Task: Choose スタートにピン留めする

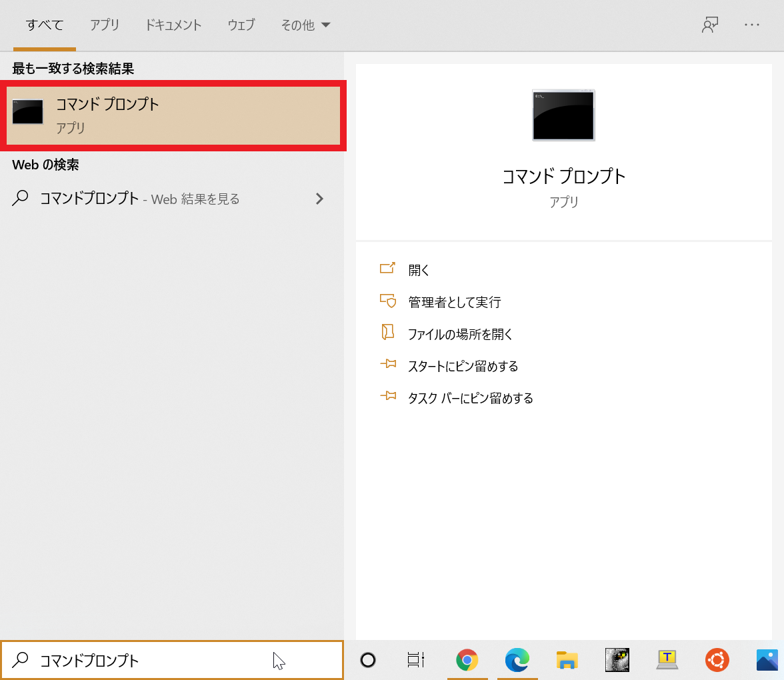Action: (463, 366)
